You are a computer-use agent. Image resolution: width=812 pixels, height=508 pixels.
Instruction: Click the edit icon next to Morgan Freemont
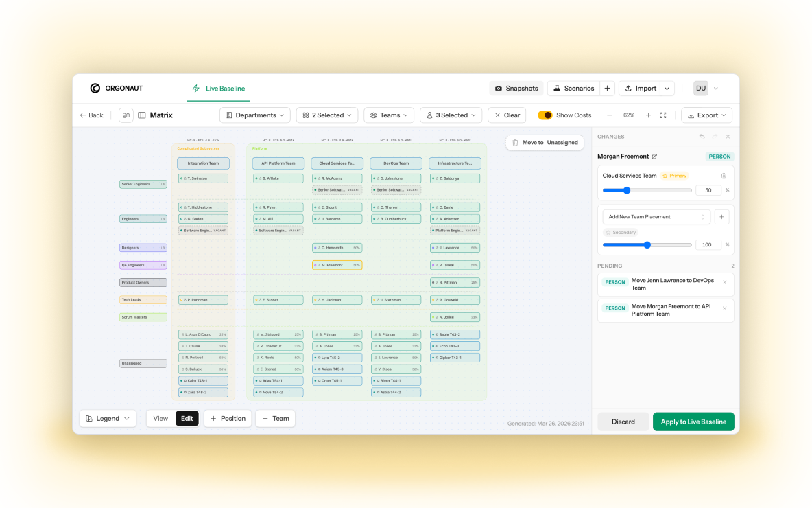tap(654, 157)
